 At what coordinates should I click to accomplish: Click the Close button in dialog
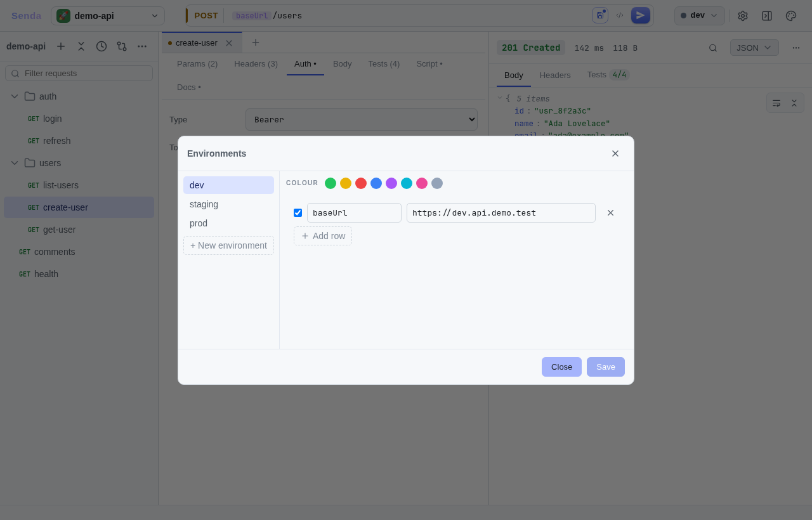click(x=561, y=367)
